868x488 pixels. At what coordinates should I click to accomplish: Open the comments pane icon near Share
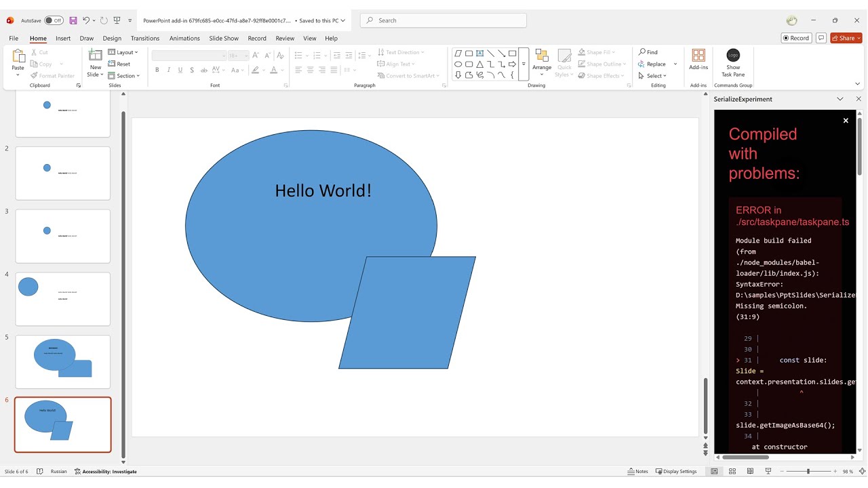(821, 38)
